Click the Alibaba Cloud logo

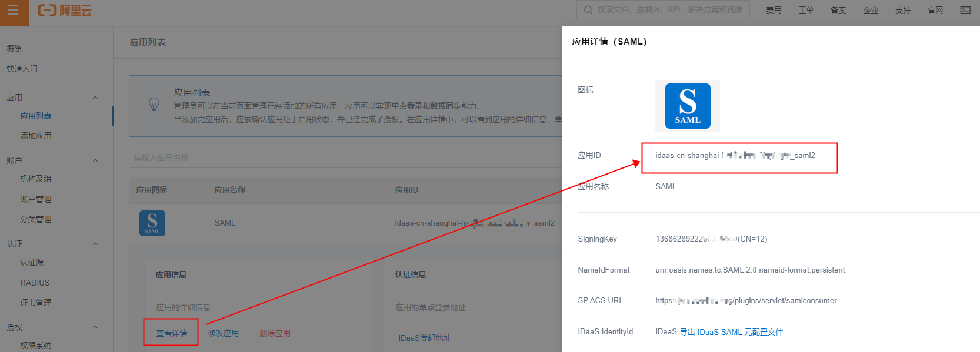(65, 11)
